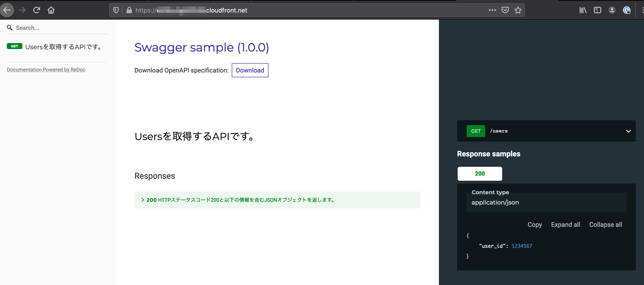
Task: Bookmark the page with the star icon
Action: click(x=518, y=10)
